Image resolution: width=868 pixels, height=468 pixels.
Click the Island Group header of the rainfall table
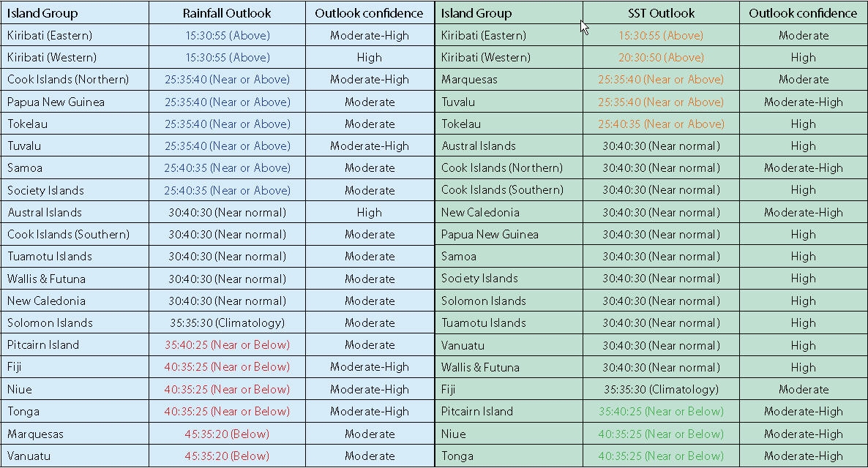click(42, 13)
